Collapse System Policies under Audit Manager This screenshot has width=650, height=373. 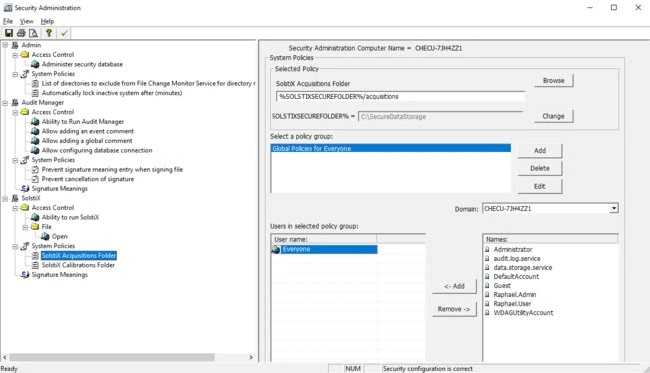point(15,160)
